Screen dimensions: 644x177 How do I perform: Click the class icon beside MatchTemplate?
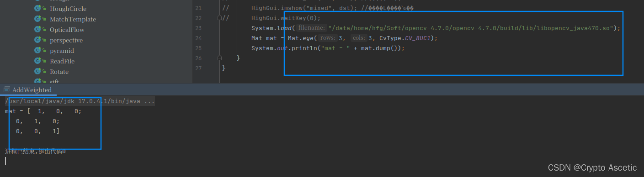(x=38, y=19)
